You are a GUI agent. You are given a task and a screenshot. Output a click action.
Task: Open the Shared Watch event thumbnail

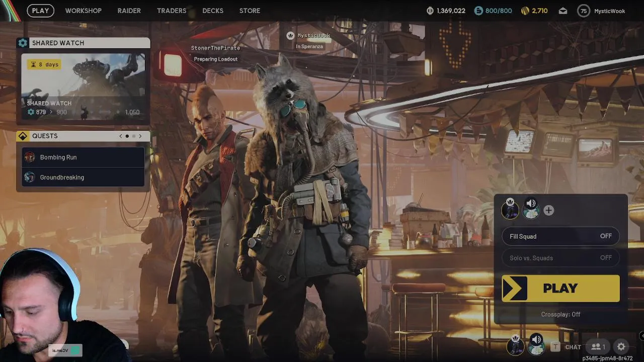coord(83,85)
